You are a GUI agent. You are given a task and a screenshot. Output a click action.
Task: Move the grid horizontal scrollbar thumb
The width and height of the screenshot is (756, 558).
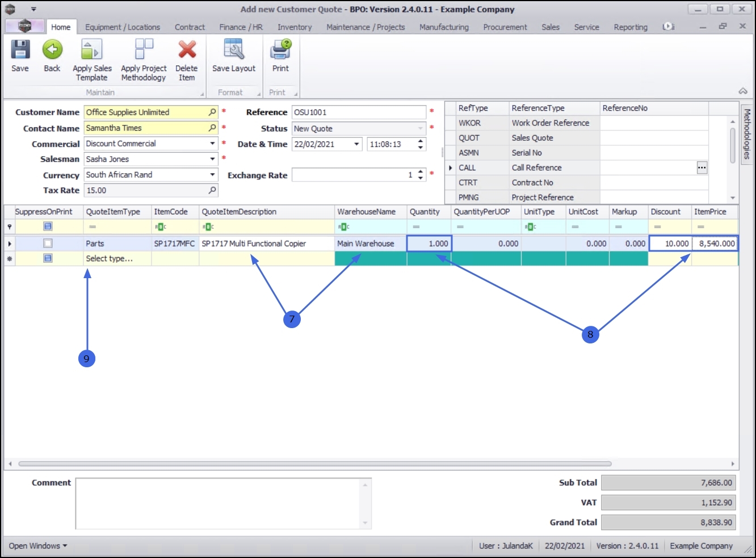315,464
